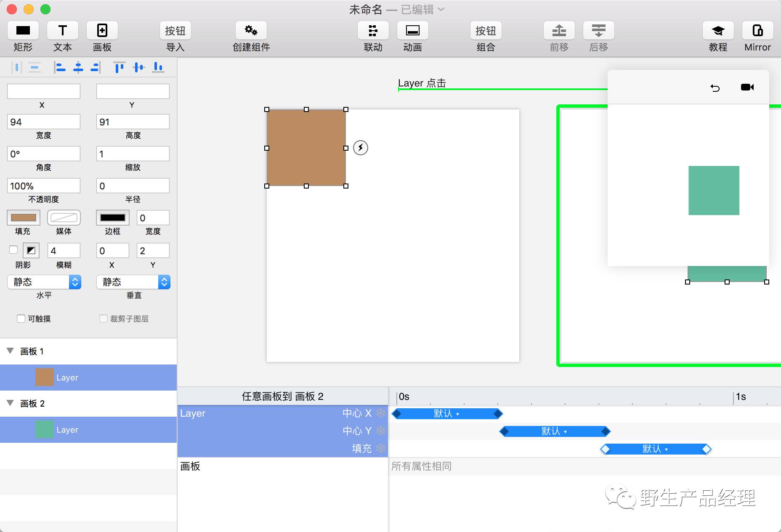Viewport: 781px width, 532px height.
Task: Click the shadow color well
Action: point(31,250)
